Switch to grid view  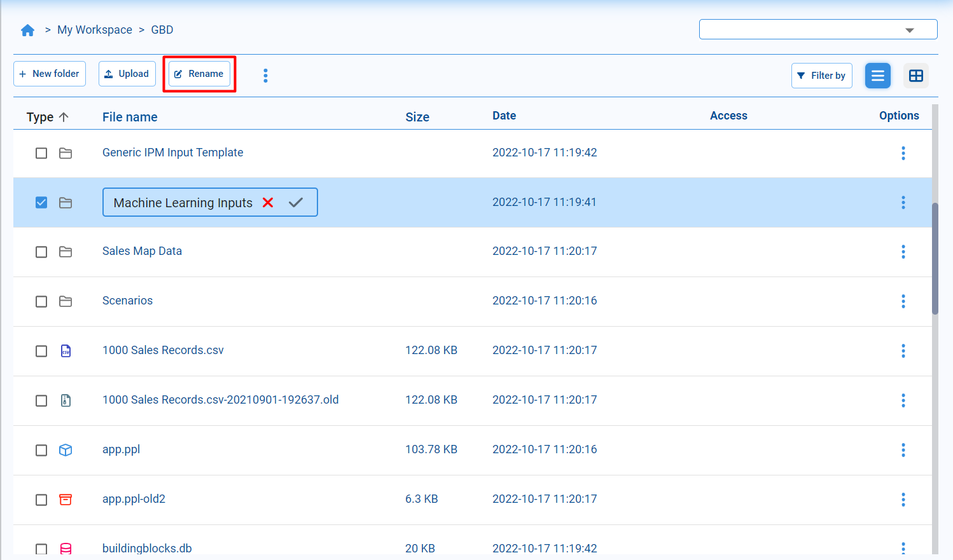pyautogui.click(x=916, y=75)
